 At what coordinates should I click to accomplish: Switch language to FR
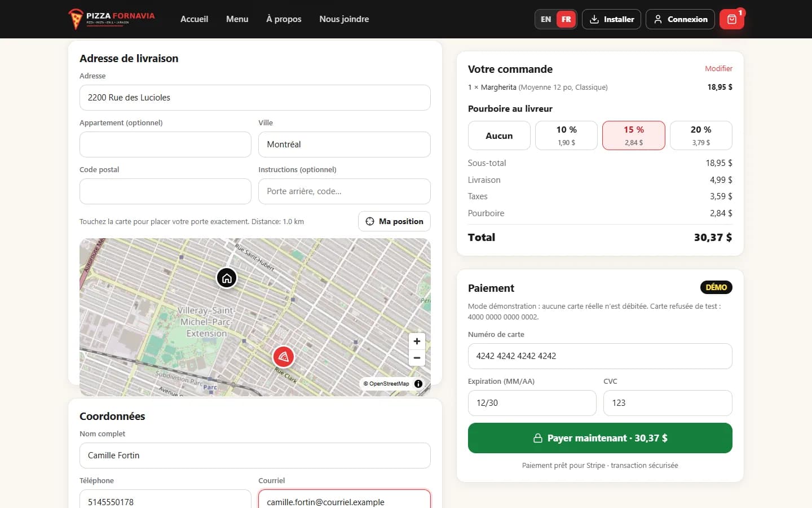point(566,19)
